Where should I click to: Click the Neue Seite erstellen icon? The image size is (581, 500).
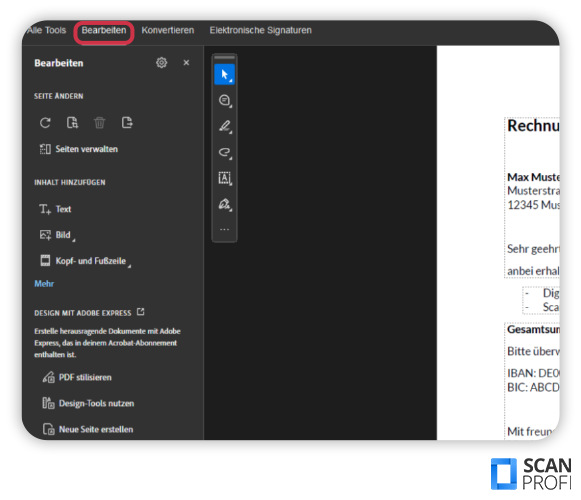click(49, 429)
